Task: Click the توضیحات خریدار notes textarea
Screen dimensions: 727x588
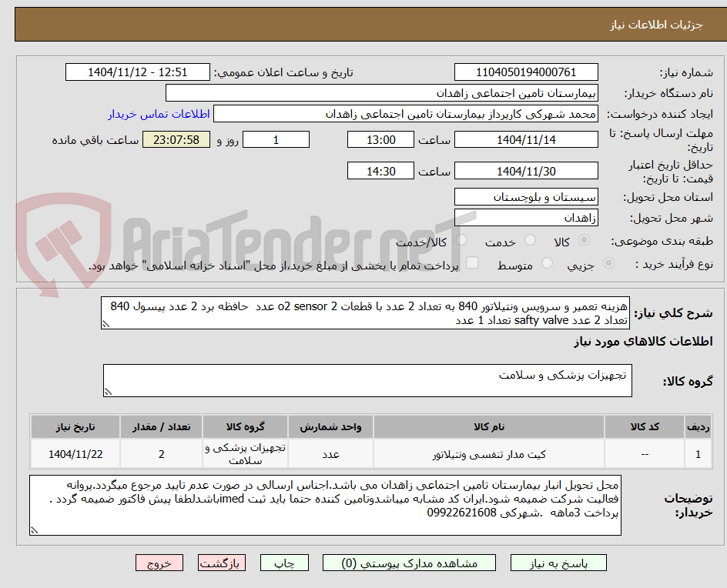Action: click(326, 505)
